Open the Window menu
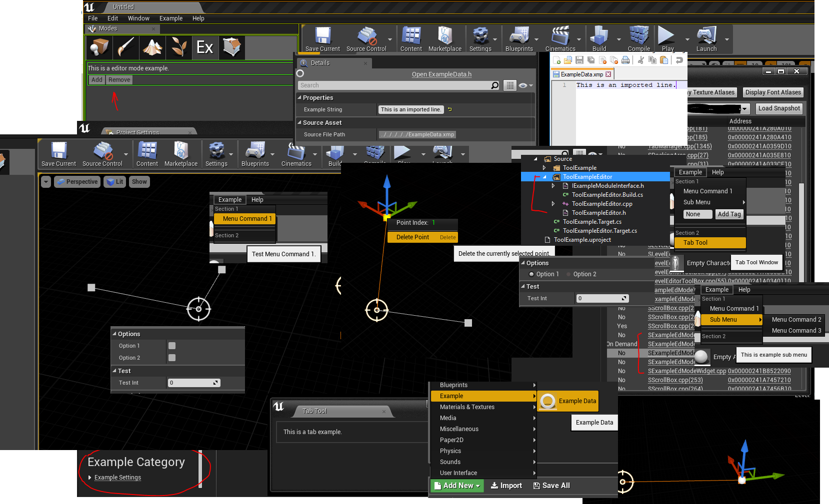Screen dimensions: 829x504 [138, 18]
